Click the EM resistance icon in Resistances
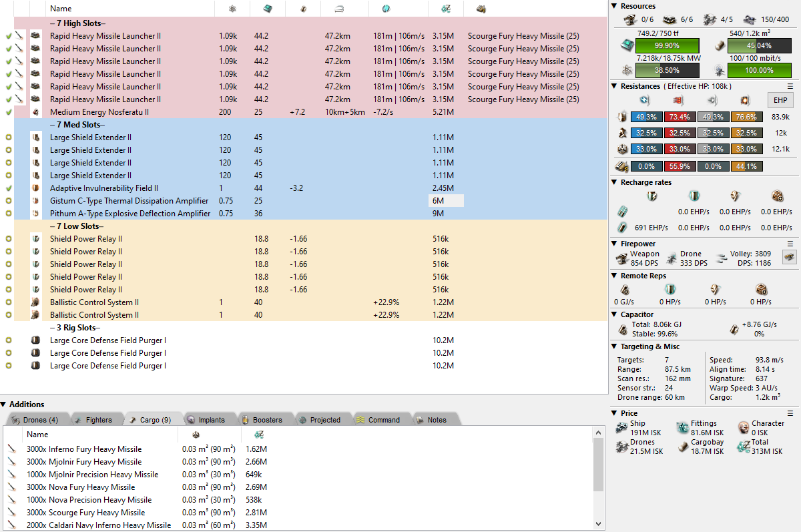Viewport: 801px width, 532px height. [644, 100]
